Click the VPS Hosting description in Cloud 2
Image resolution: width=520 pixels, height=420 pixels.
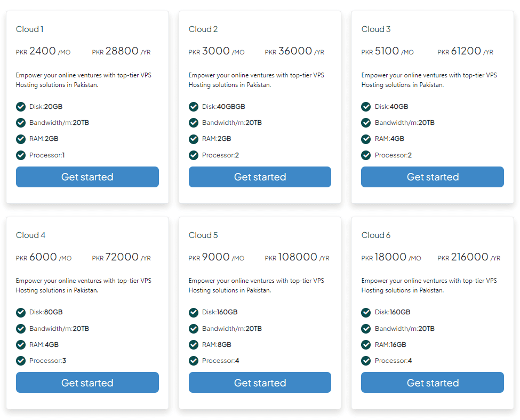coord(257,80)
